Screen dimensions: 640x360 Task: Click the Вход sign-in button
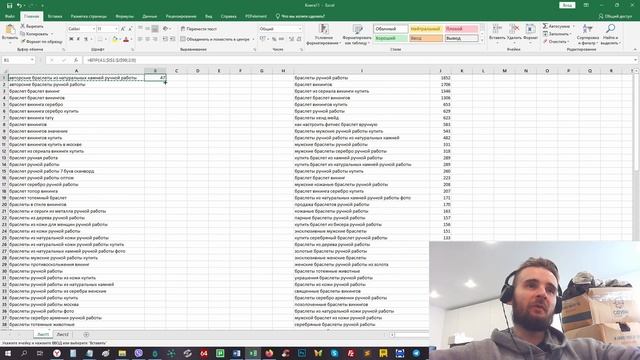567,5
